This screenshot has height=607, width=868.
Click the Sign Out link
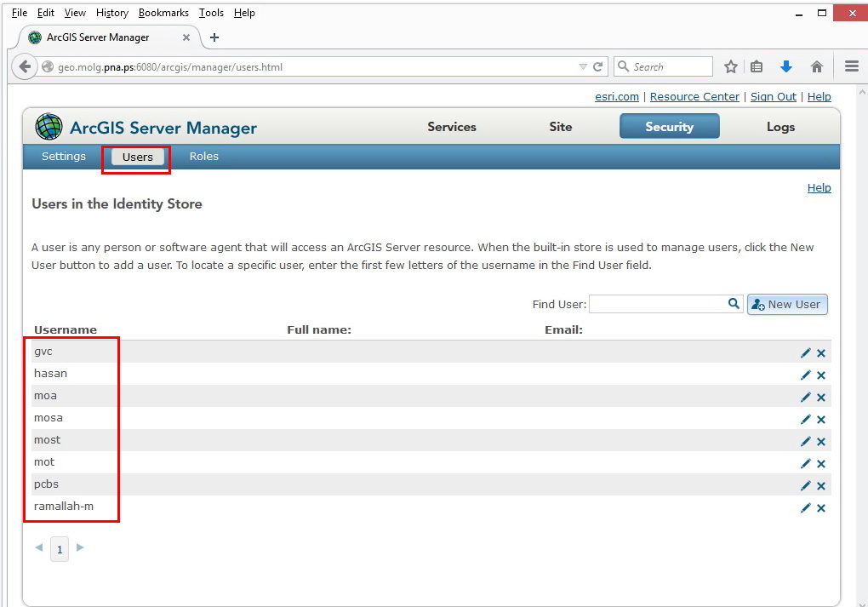coord(774,96)
